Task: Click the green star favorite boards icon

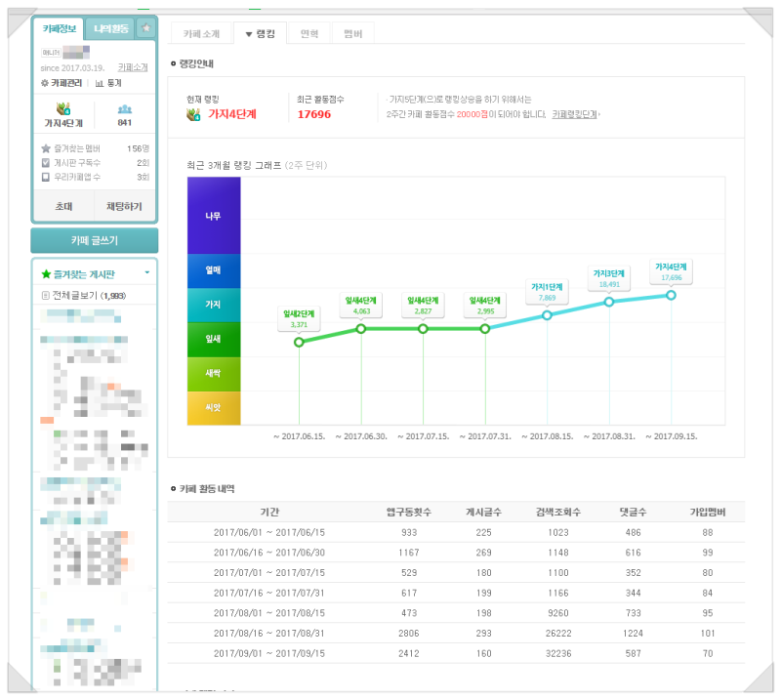Action: pos(46,274)
